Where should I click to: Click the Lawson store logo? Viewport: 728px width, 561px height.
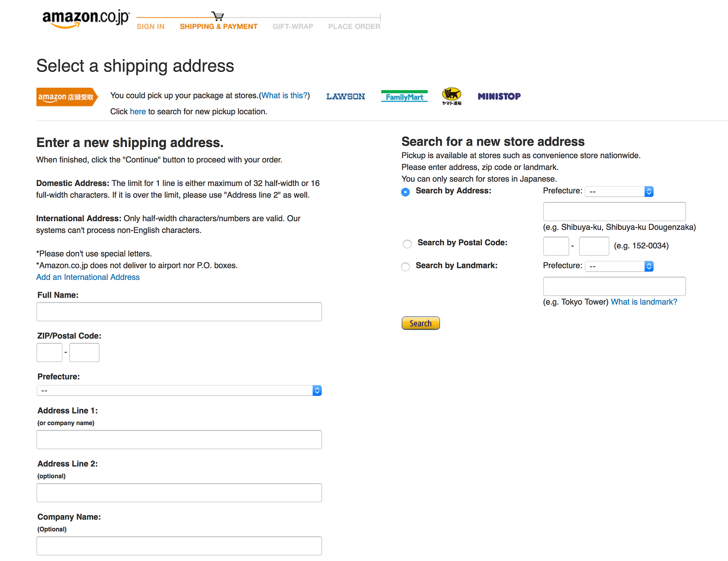coord(345,96)
